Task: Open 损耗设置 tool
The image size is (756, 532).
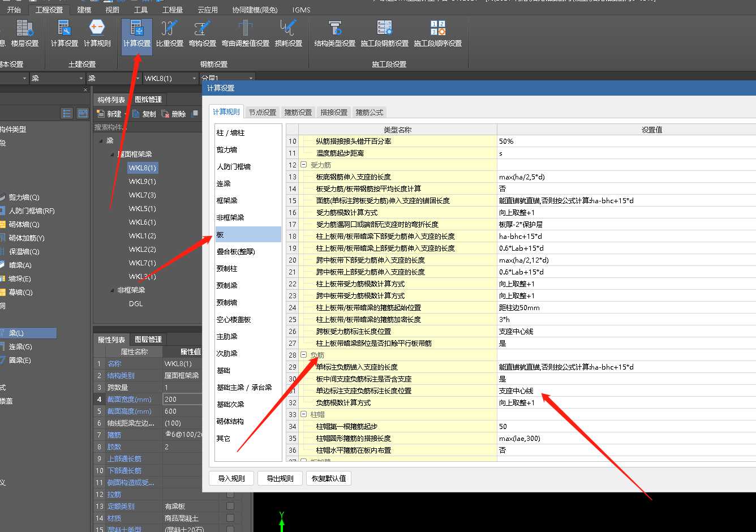Action: (x=289, y=34)
